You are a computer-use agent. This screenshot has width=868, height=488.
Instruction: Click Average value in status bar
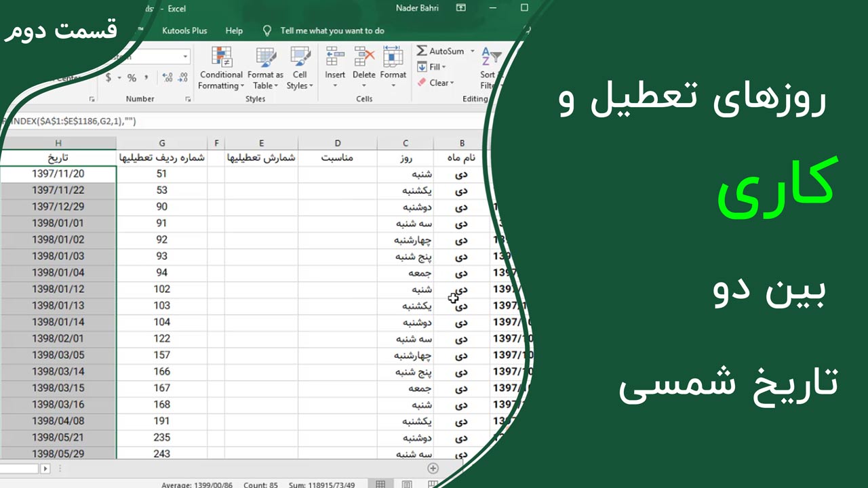pos(197,484)
